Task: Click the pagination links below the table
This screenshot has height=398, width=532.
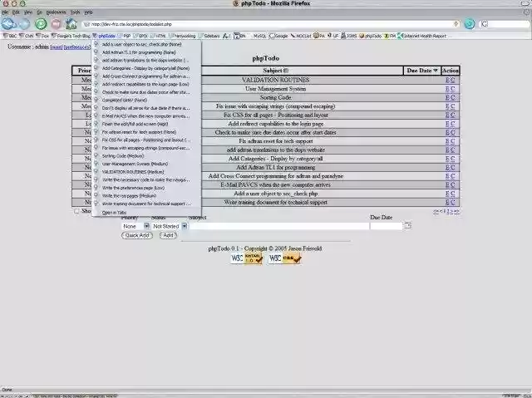Action: pos(446,211)
